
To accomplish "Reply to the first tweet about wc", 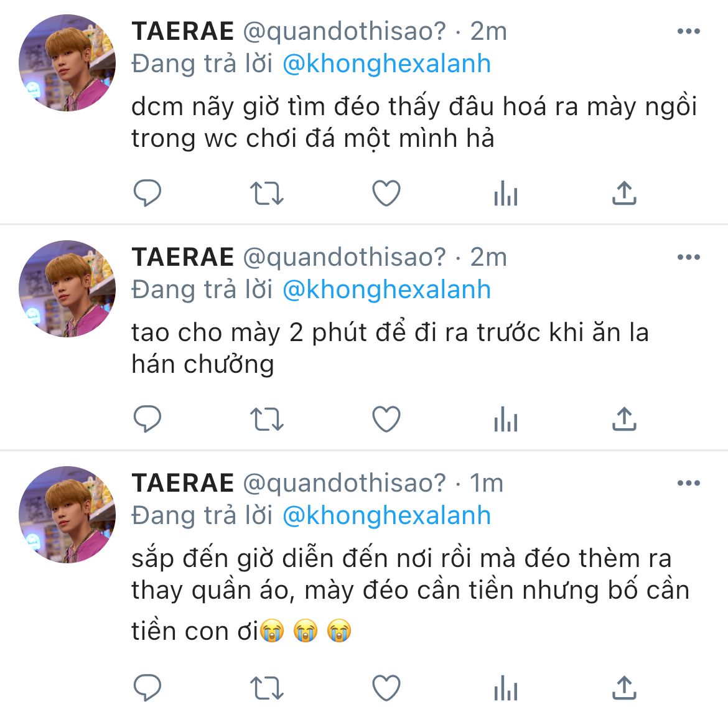I will coord(147,193).
